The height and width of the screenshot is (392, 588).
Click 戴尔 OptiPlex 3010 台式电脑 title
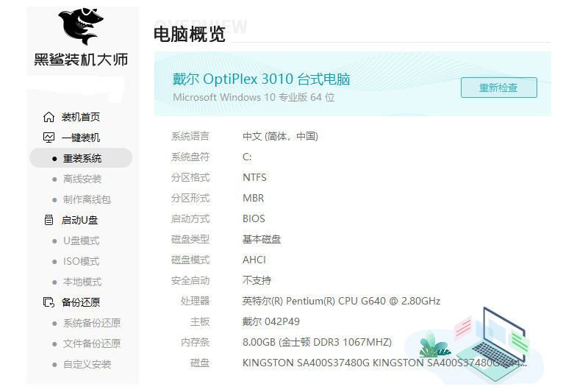262,79
